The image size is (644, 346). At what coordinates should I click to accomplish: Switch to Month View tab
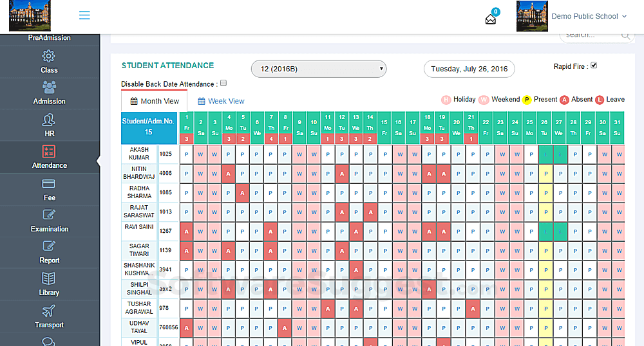[x=155, y=101]
